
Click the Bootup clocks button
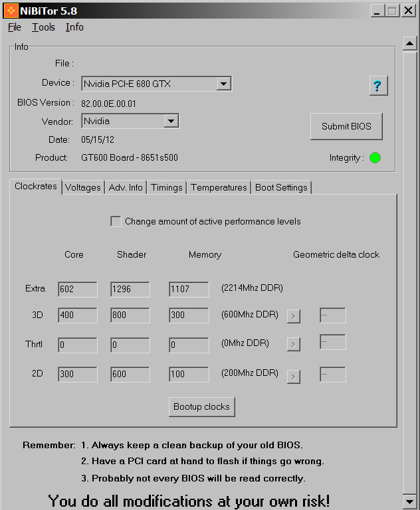[201, 406]
